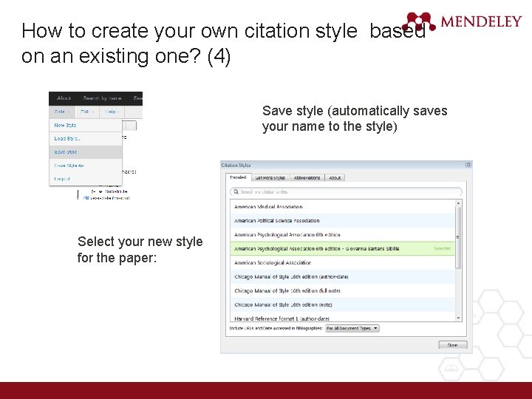This screenshot has height=399, width=532.
Task: Select American Political Science Association style
Action: [x=342, y=220]
